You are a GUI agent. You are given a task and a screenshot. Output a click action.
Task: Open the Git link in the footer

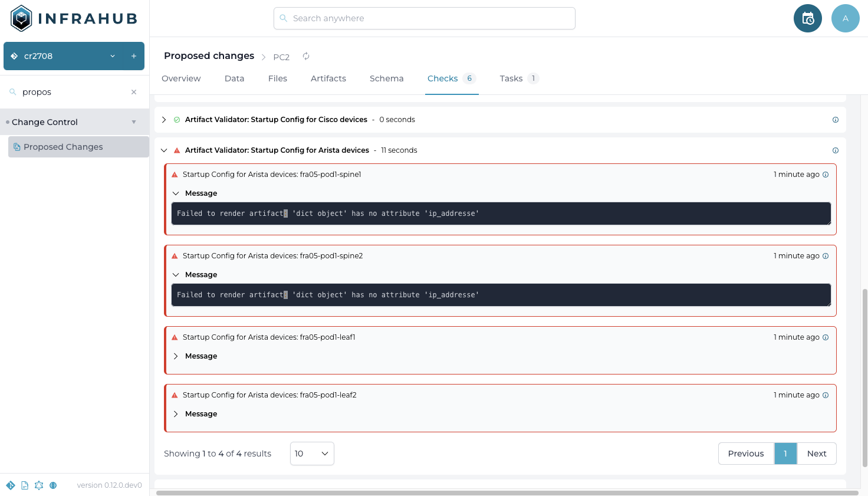pos(11,485)
